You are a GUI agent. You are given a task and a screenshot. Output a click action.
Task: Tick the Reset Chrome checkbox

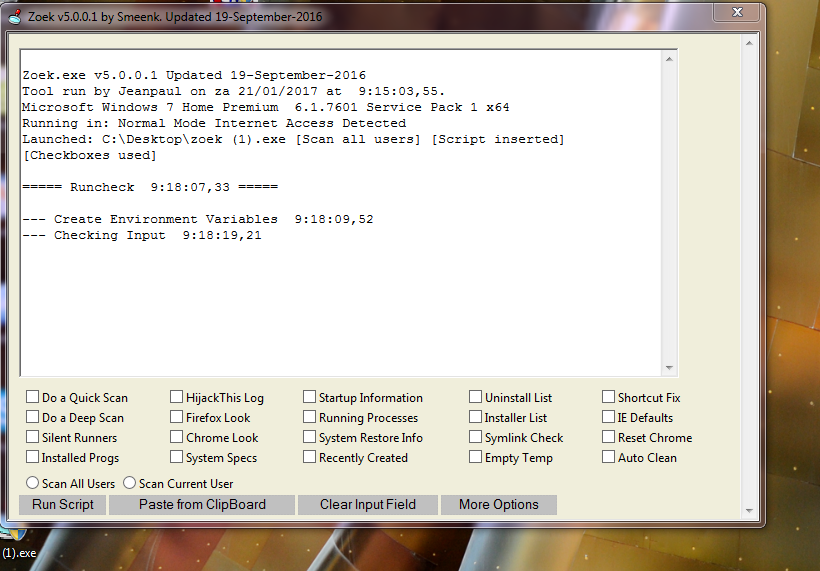[x=608, y=437]
